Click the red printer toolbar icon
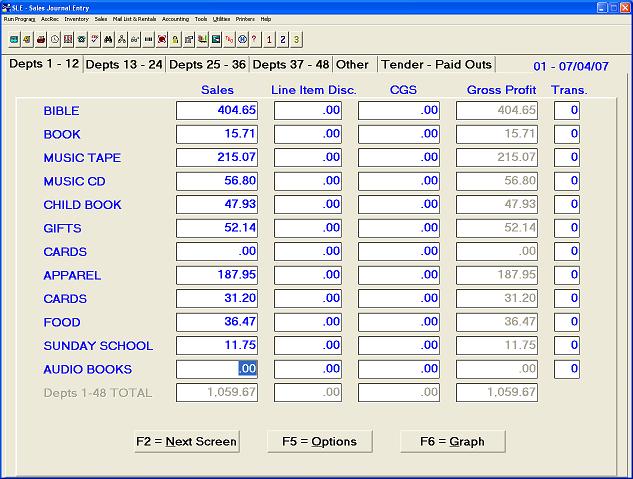This screenshot has width=633, height=479. (41, 40)
